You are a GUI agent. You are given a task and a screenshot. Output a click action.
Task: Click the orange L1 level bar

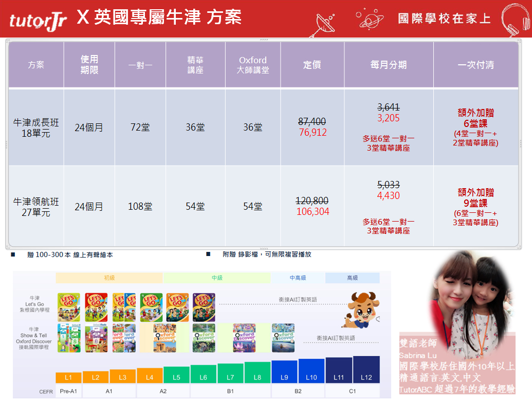click(69, 377)
